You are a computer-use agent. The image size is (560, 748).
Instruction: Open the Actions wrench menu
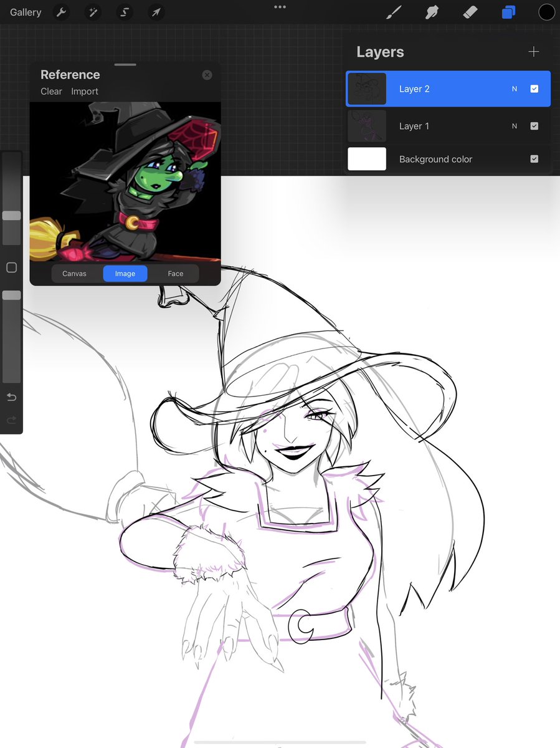[61, 12]
